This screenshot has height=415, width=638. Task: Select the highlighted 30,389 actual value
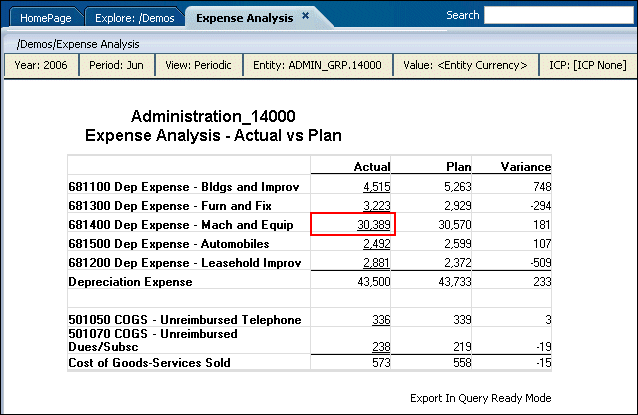tap(374, 225)
